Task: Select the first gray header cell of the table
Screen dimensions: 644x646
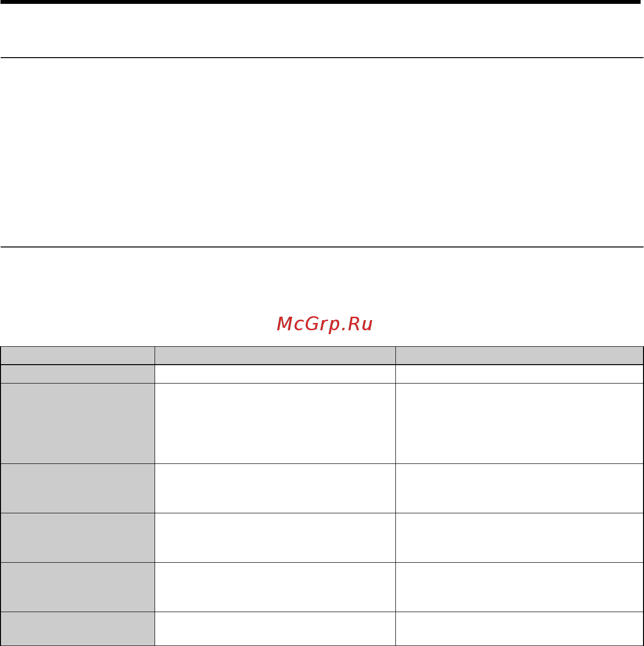Action: (x=78, y=355)
